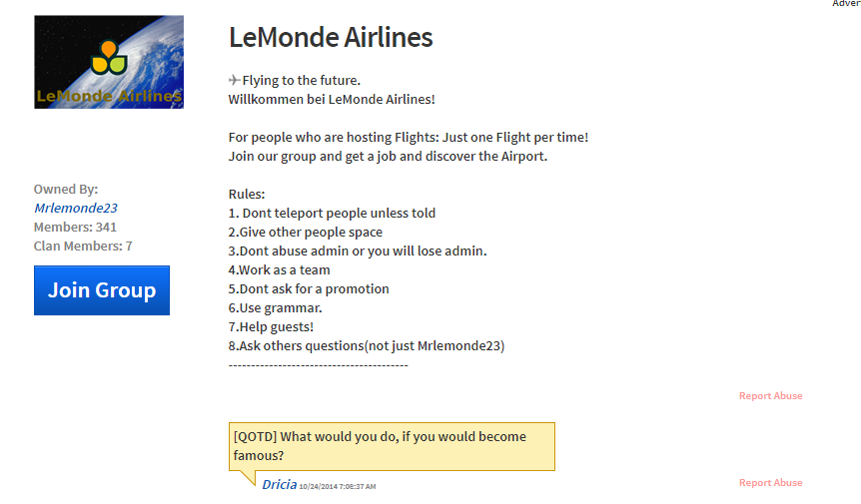Click rule 8 about asking others questions
The width and height of the screenshot is (861, 504).
(x=367, y=345)
